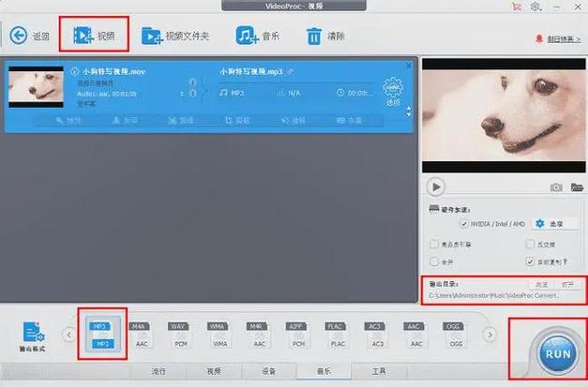The width and height of the screenshot is (588, 387).
Task: Open the output folder with 打开
Action: tap(567, 285)
